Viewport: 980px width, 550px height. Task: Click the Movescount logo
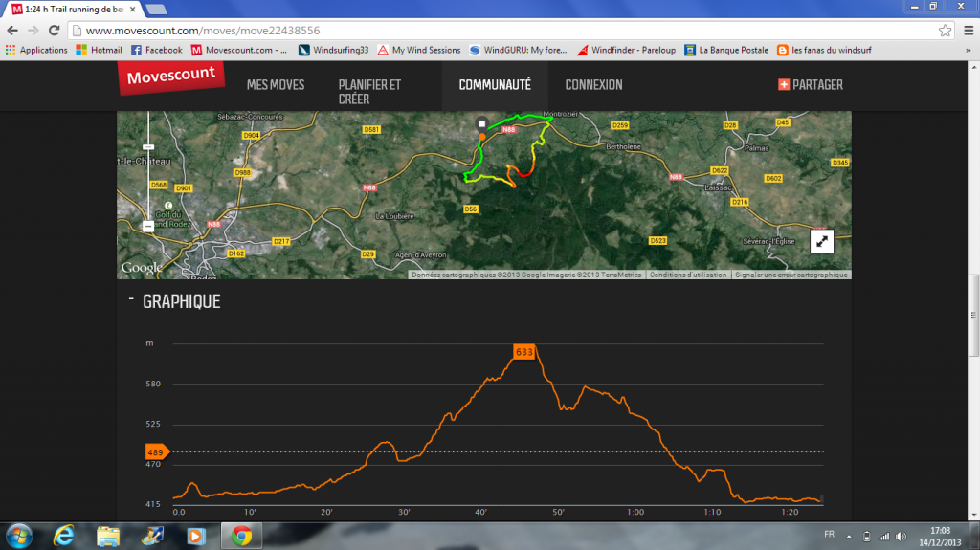tap(170, 77)
